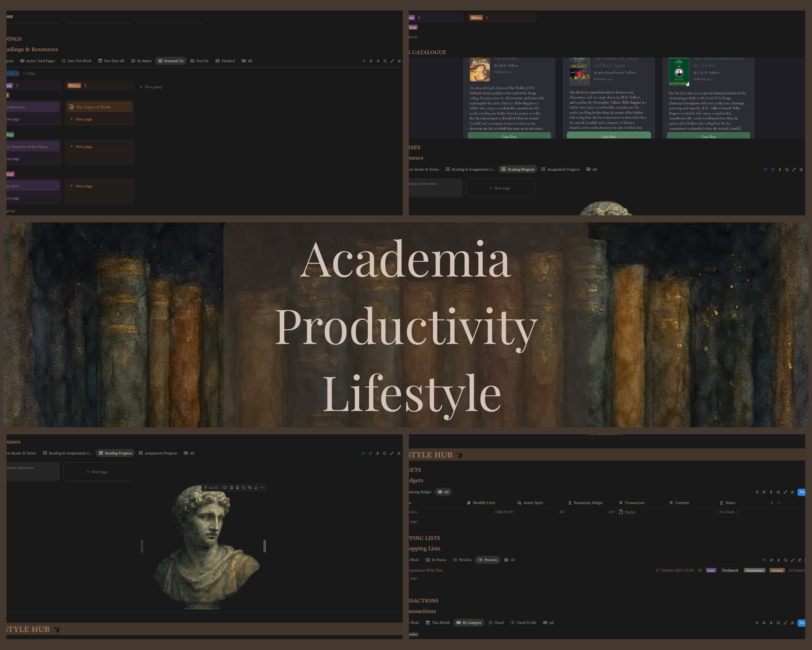Image resolution: width=812 pixels, height=650 pixels.
Task: Open search in the Readings & Resources toolbar
Action: click(384, 61)
